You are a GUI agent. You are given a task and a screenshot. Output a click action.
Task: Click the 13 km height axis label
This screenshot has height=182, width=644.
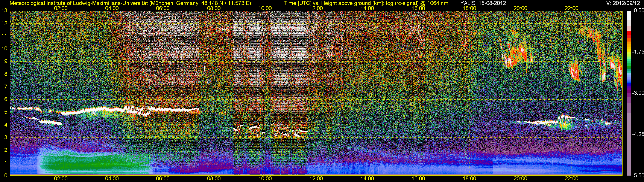click(5, 11)
